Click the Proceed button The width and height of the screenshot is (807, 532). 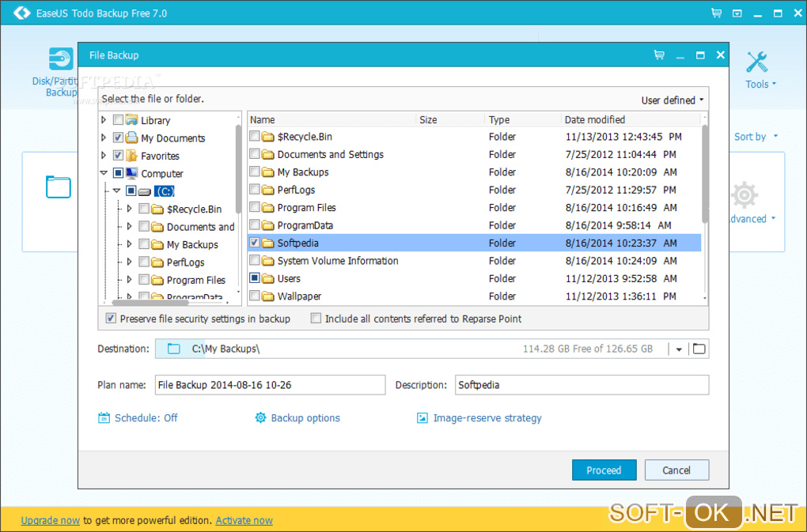coord(604,470)
